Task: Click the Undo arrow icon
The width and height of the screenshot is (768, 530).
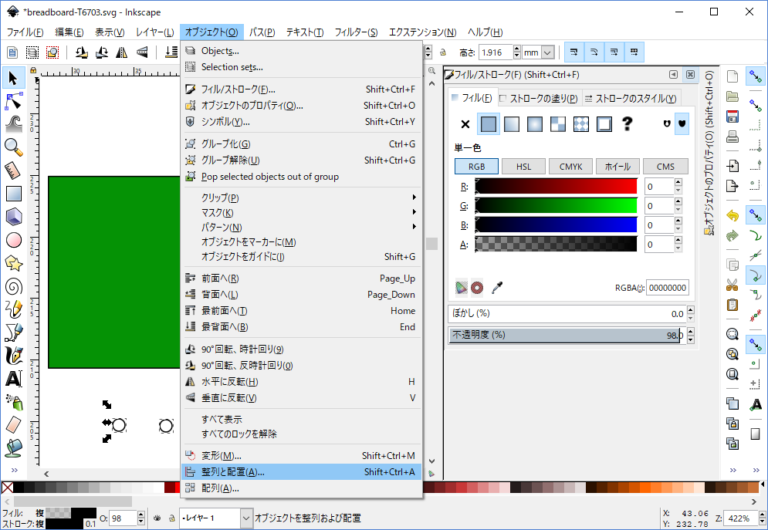Action: [732, 215]
